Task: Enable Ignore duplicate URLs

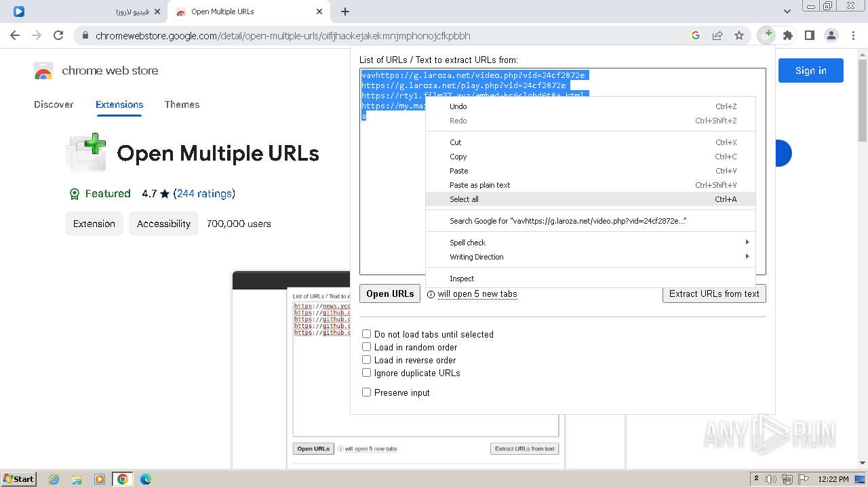Action: pyautogui.click(x=366, y=373)
